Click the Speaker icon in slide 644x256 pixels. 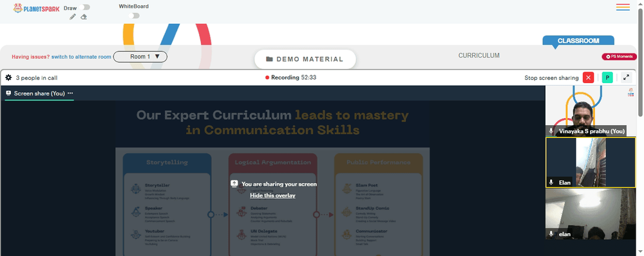click(135, 212)
